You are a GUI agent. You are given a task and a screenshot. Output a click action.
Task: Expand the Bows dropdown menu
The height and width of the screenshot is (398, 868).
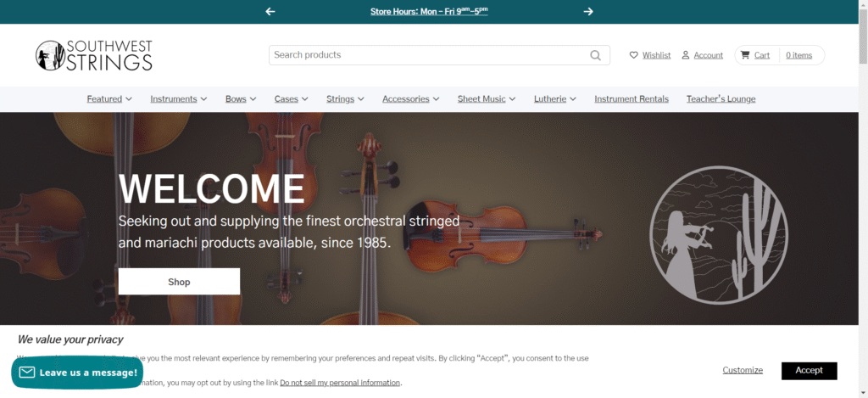pyautogui.click(x=241, y=99)
